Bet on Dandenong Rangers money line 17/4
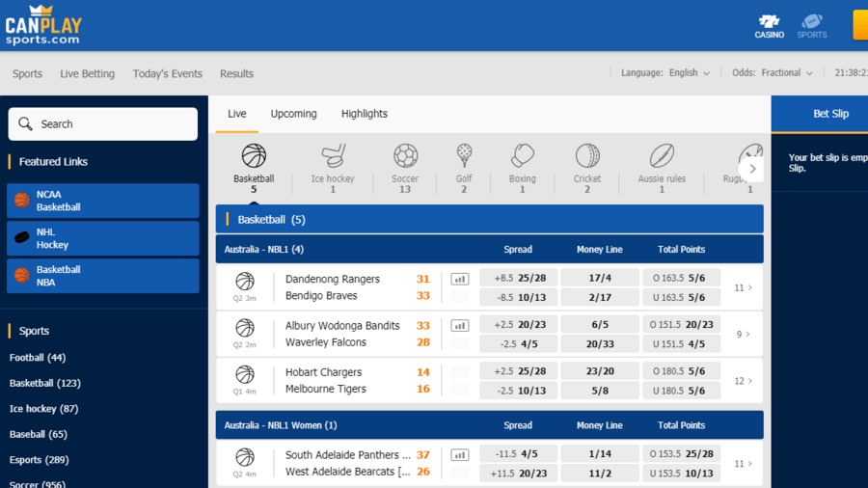The image size is (868, 488). [599, 279]
